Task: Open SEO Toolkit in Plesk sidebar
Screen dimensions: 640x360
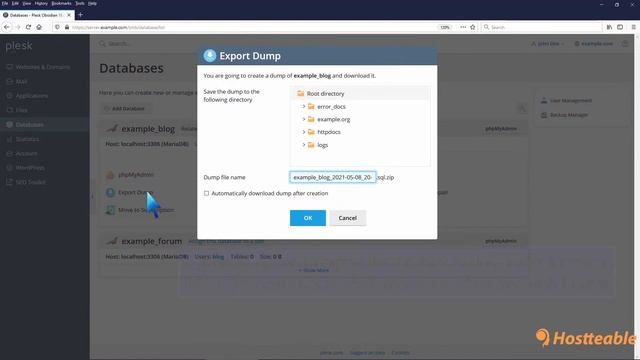Action: [x=30, y=182]
